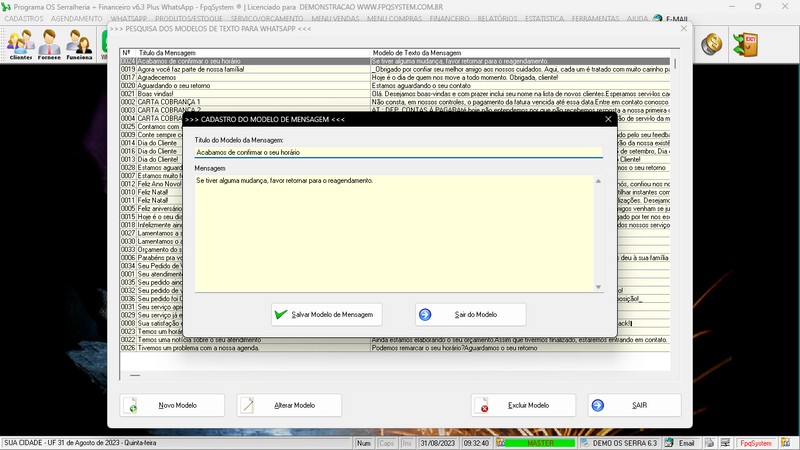Open the ESTATISTICA menu

click(x=544, y=18)
